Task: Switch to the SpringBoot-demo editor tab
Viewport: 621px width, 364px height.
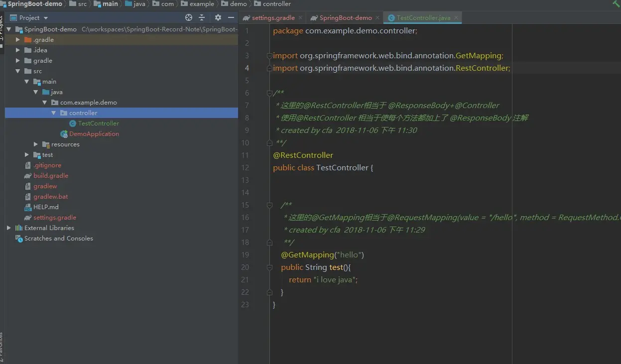Action: point(345,18)
